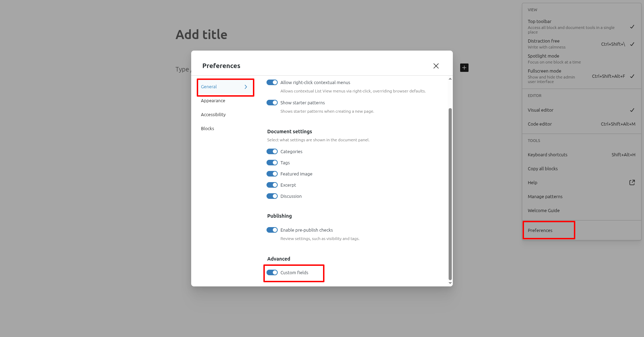Disable the Discussion toggle
Screen dimensions: 644x337
pos(272,196)
